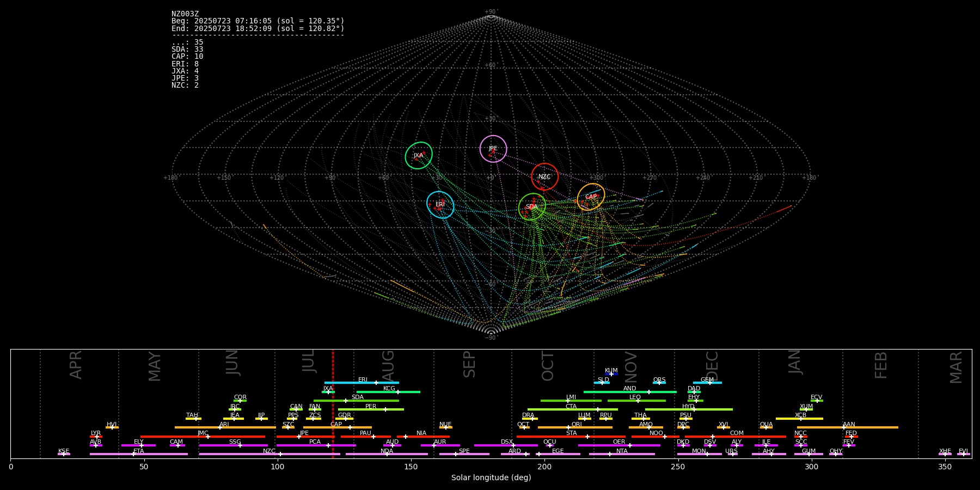Click the SPE shower bar in timeline
Image resolution: width=980 pixels, height=490 pixels.
(x=464, y=454)
